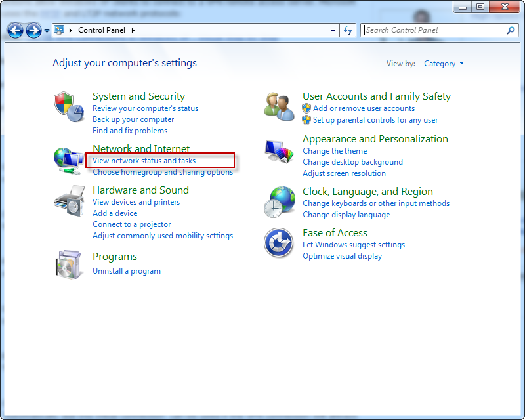Select the Control Panel breadcrumb text

point(102,30)
